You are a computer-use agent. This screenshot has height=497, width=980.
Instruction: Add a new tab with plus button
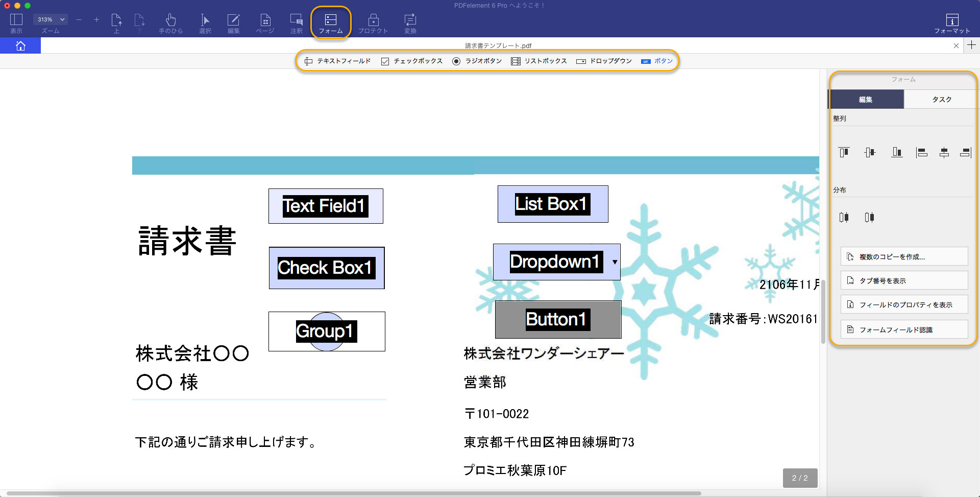(971, 45)
